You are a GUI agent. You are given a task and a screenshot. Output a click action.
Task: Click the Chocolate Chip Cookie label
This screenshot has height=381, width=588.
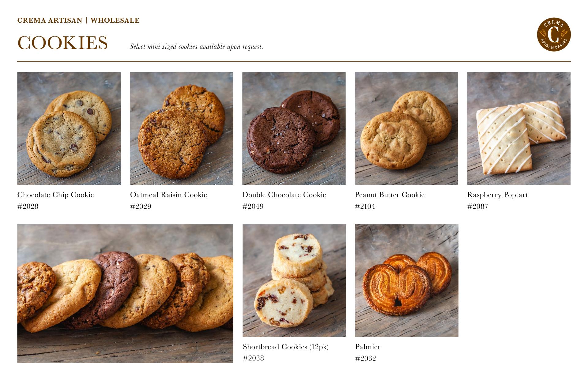(55, 195)
